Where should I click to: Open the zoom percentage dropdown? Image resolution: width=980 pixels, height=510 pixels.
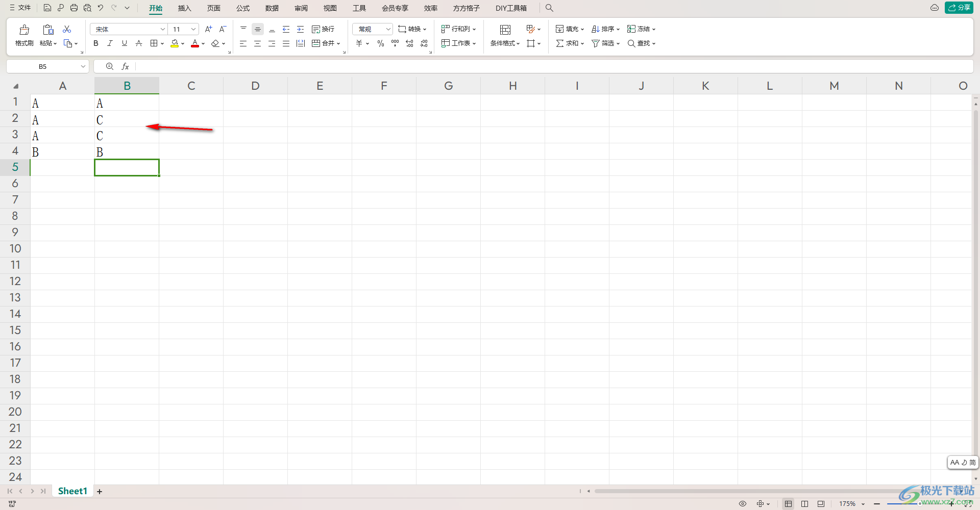point(863,504)
